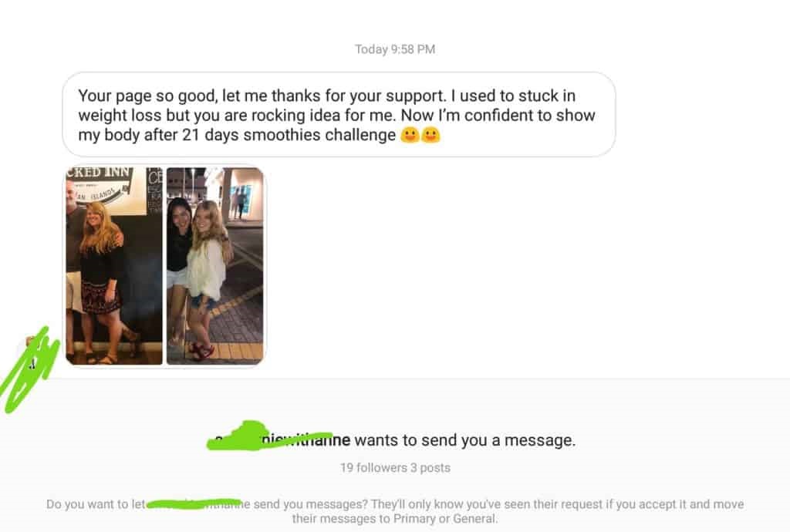Click 'Your page so good' opening text
This screenshot has height=532, width=790.
point(147,96)
